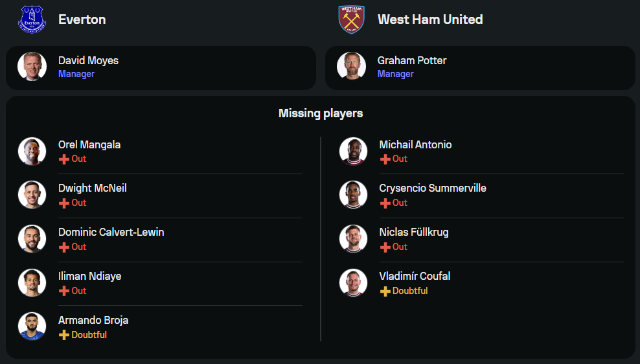Click David Moyes manager photo
The image size is (640, 364).
click(x=32, y=67)
